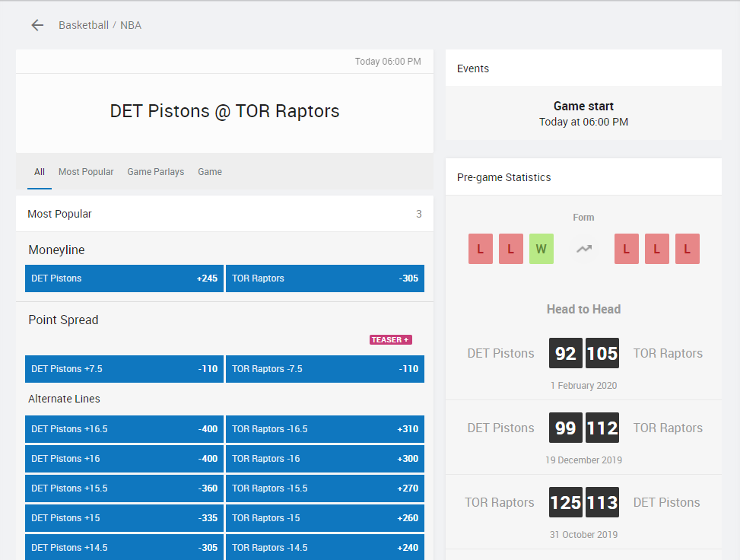Viewport: 740px width, 560px height.
Task: Select DET Pistons +16 alternate line
Action: point(124,459)
